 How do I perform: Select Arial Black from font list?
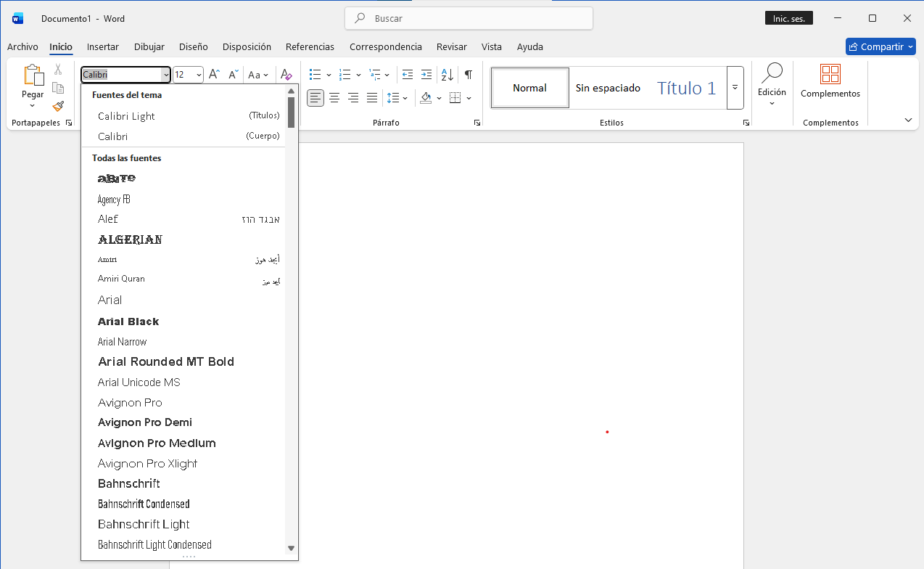128,322
